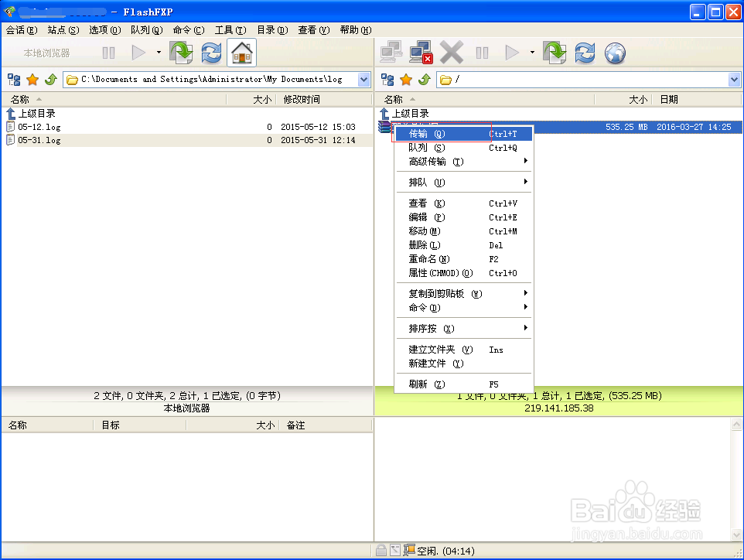Choose 属性 (CHMOD) in context menu
This screenshot has height=560, width=744.
point(463,273)
